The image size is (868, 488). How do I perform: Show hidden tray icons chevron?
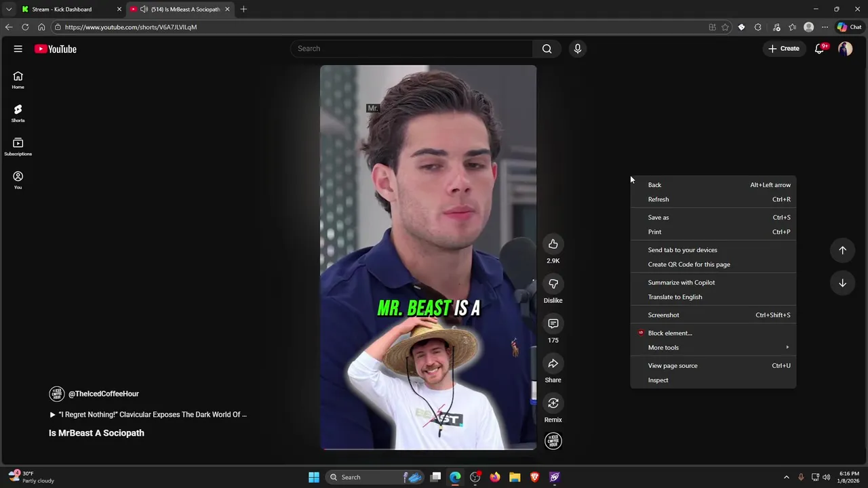[x=786, y=477]
